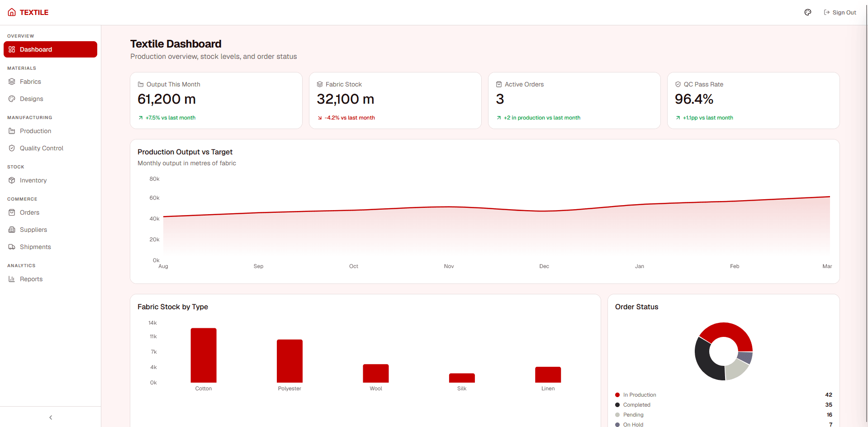Select the Linen bar

(x=548, y=374)
